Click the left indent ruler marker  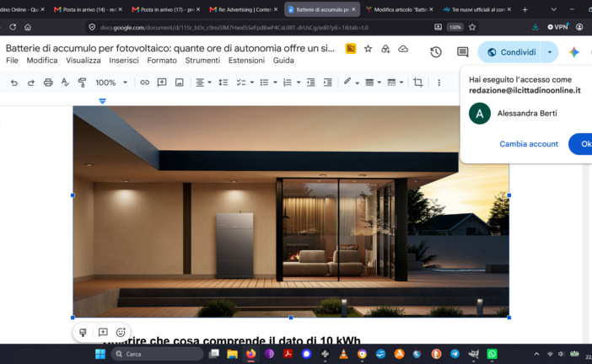[102, 101]
